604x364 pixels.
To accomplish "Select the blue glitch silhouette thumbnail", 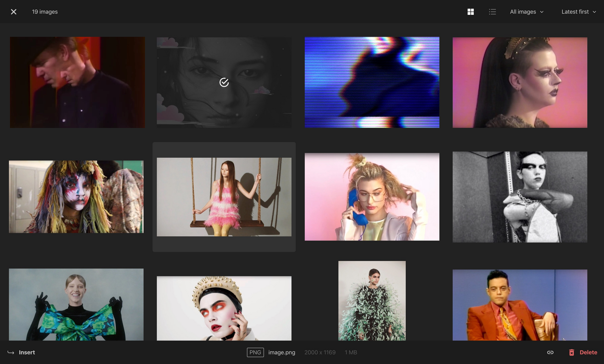I will [x=372, y=82].
